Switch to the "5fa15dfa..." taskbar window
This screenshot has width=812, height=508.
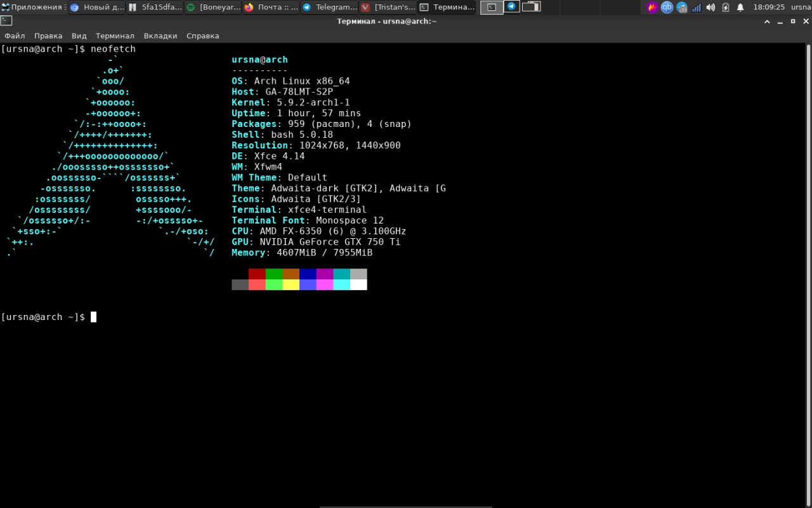coord(154,7)
